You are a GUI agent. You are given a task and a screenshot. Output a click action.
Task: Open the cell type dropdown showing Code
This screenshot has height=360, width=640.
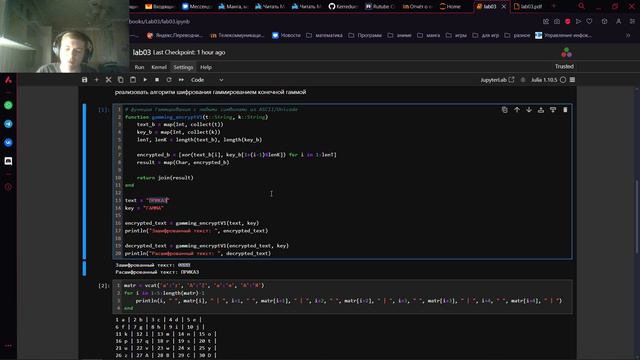(x=207, y=80)
